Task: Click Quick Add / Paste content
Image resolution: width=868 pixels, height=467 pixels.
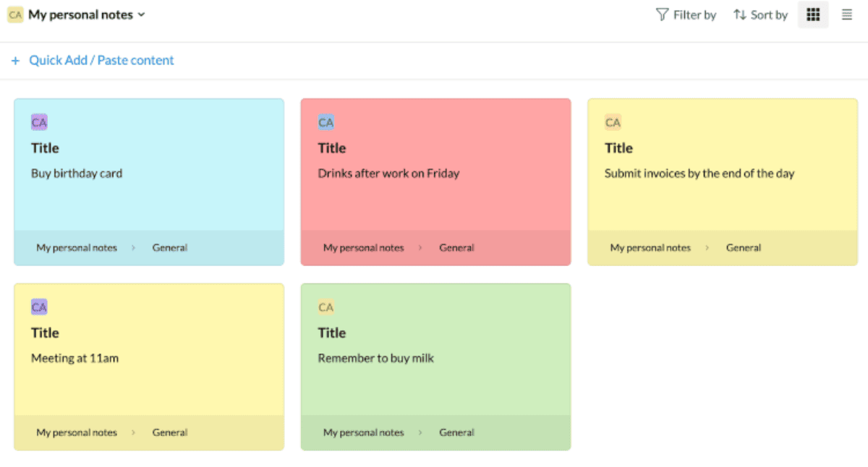Action: tap(101, 61)
